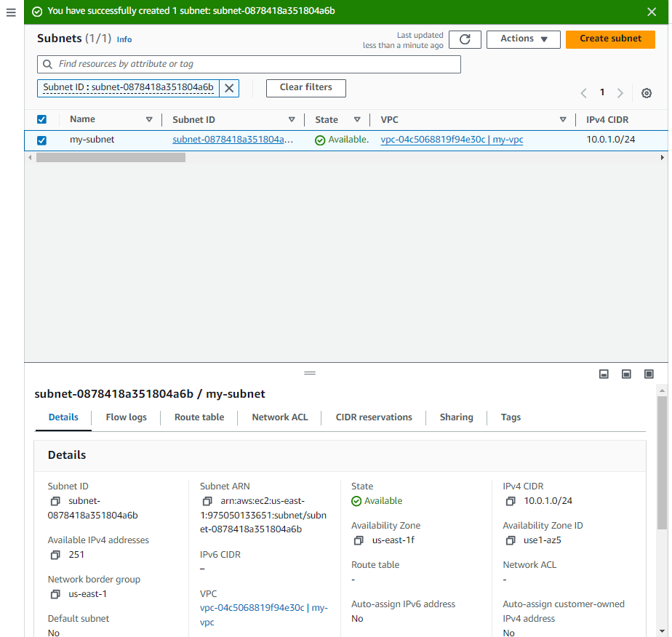Click the horizontal table scrollbar thumb
Viewport: 672px width, 637px height.
pyautogui.click(x=111, y=158)
